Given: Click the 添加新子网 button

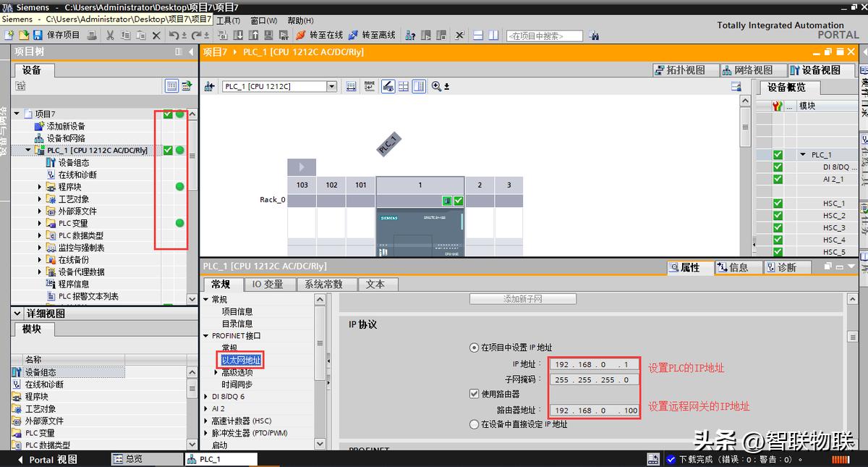Looking at the screenshot, I should pos(523,298).
